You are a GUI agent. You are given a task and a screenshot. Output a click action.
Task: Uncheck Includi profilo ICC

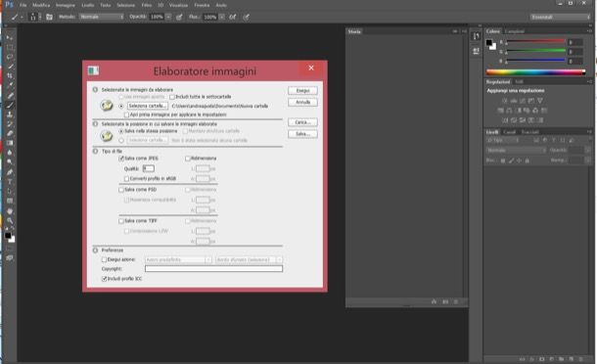[104, 279]
